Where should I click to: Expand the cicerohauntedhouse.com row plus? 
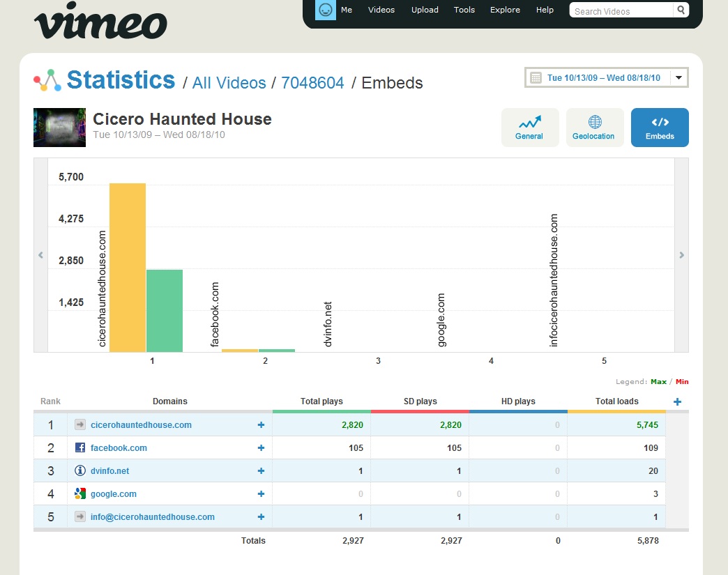(x=261, y=424)
